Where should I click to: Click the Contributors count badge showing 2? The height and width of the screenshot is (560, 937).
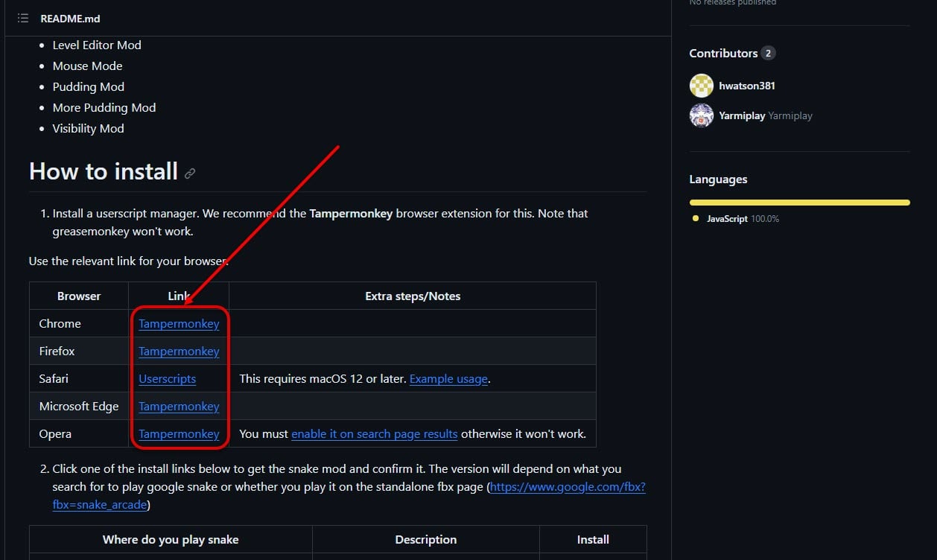pos(770,53)
